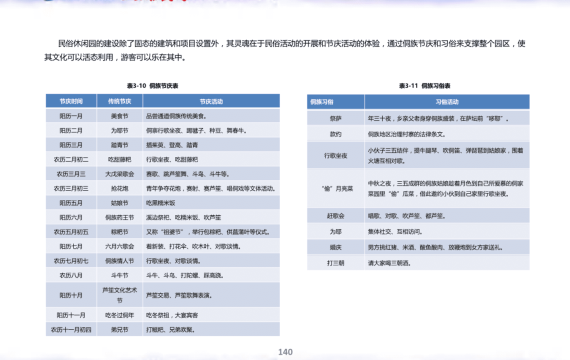This screenshot has width=570, height=360.
Task: Select the '款约' custom cell
Action: [336, 134]
